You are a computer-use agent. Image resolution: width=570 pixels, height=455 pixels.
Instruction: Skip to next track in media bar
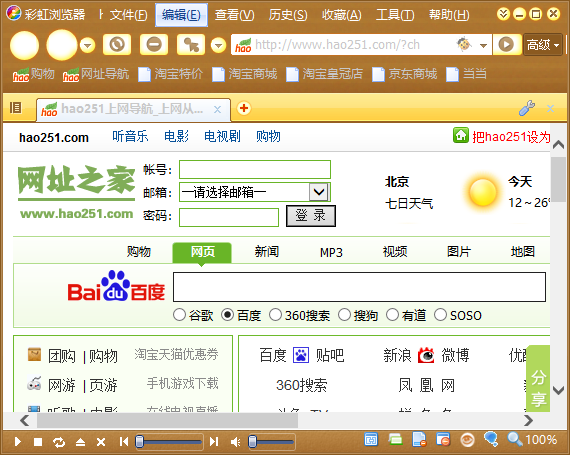[x=214, y=442]
